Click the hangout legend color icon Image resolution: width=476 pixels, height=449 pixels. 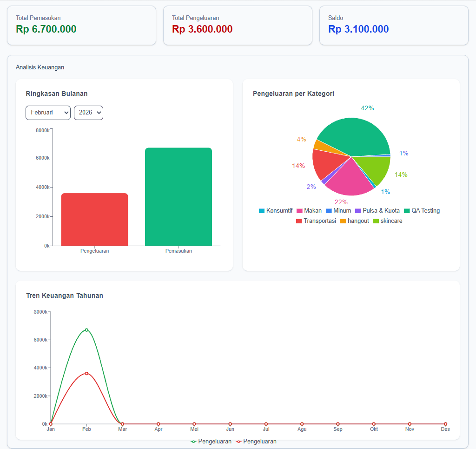(x=343, y=221)
